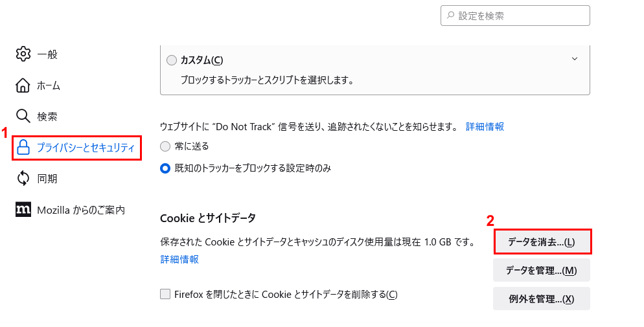Select the カスタム radio button

(x=172, y=60)
